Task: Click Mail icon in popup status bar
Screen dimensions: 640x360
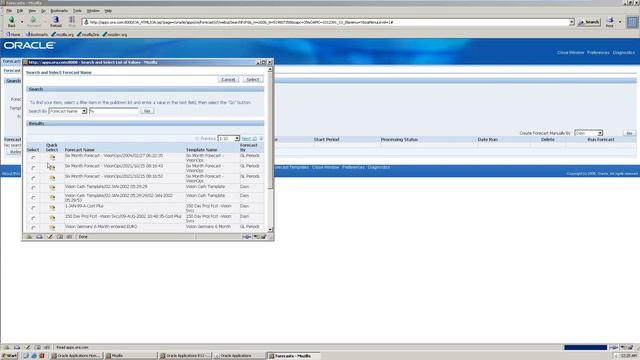Action: [39, 237]
